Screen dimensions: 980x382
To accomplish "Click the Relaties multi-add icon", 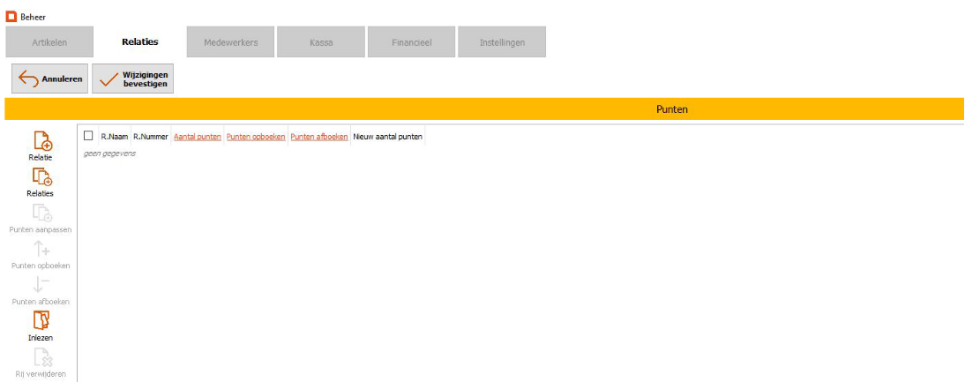I will click(41, 176).
